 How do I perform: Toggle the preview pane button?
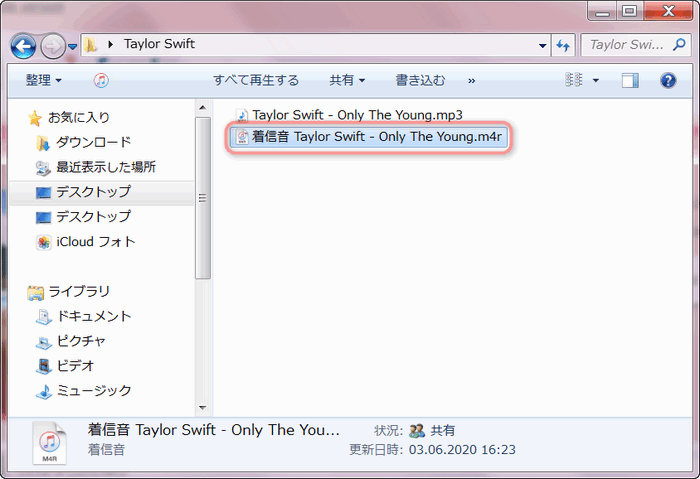[630, 80]
